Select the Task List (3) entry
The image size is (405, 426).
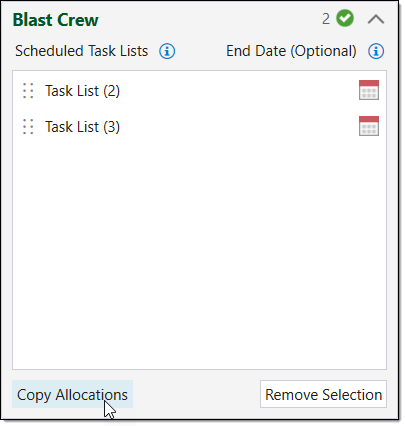[82, 127]
